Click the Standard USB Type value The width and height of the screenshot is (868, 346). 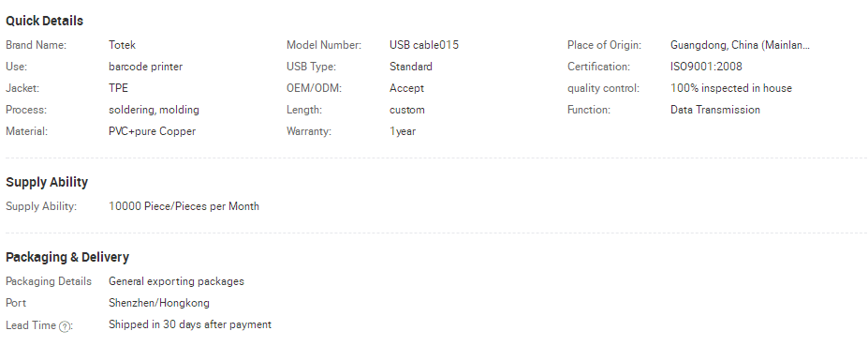(411, 67)
